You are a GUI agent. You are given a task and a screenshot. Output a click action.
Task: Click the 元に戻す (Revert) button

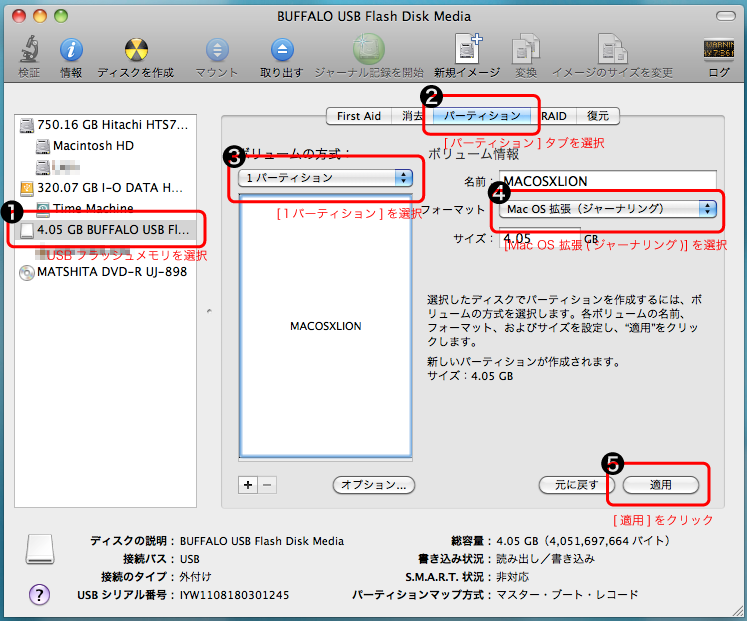click(x=576, y=485)
